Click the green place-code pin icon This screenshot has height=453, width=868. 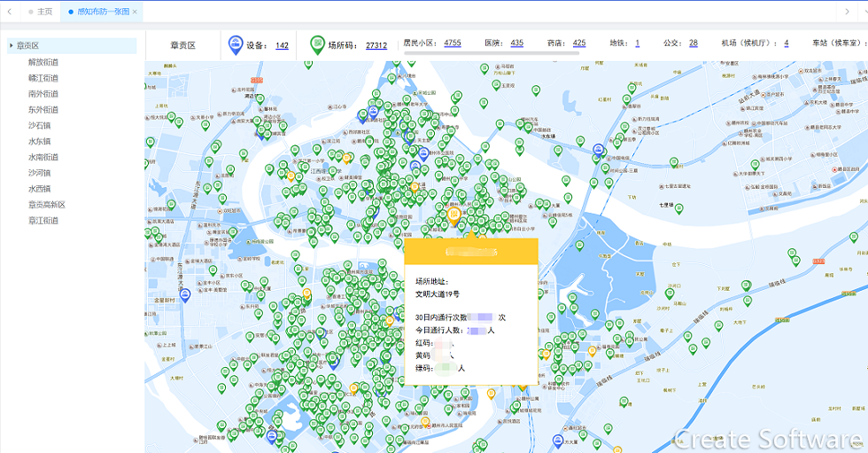[x=317, y=44]
